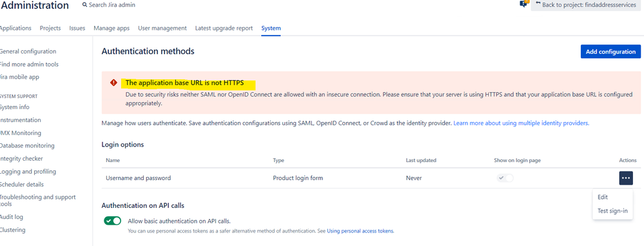Go back to project findaddressservices

(x=586, y=5)
